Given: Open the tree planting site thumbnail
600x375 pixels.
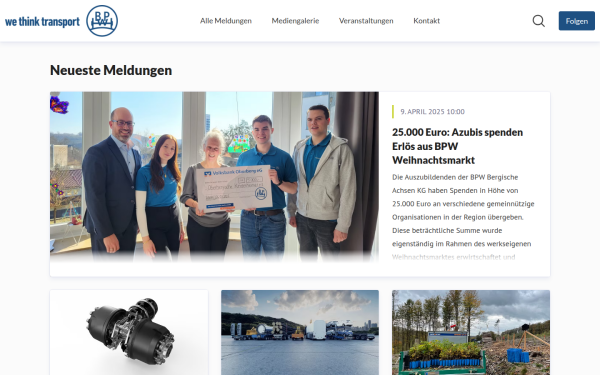Looking at the screenshot, I should 471,332.
